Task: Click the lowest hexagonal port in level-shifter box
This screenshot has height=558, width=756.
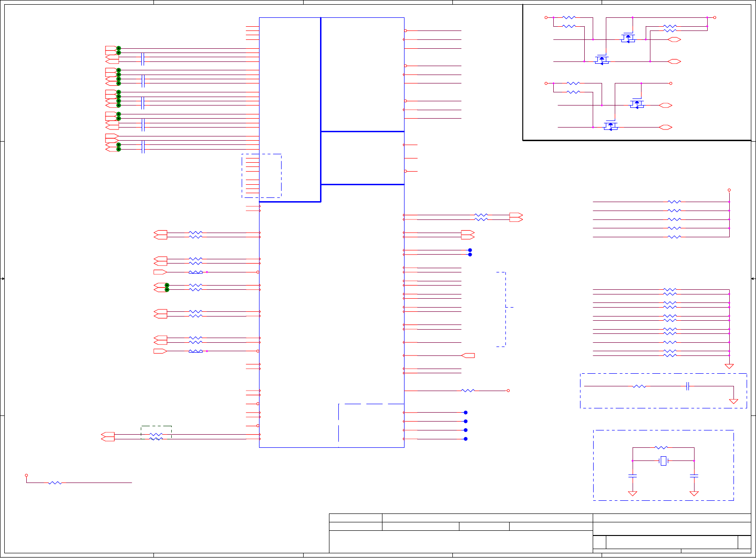Action: point(665,127)
